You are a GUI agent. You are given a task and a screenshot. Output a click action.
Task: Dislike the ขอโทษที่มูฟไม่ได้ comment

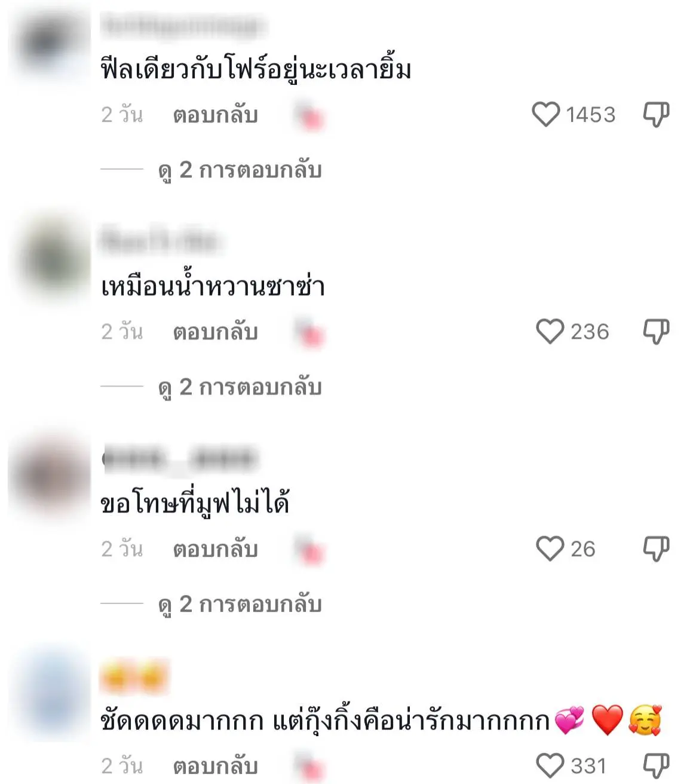(656, 549)
